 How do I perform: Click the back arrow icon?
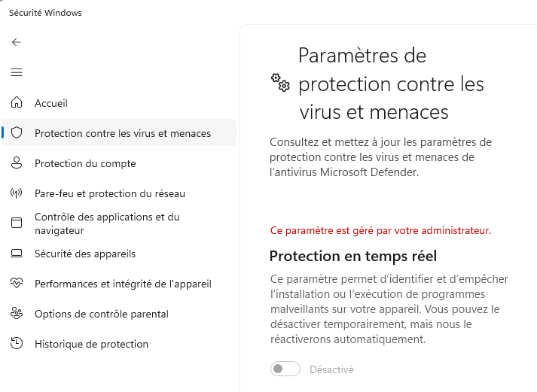tap(17, 42)
